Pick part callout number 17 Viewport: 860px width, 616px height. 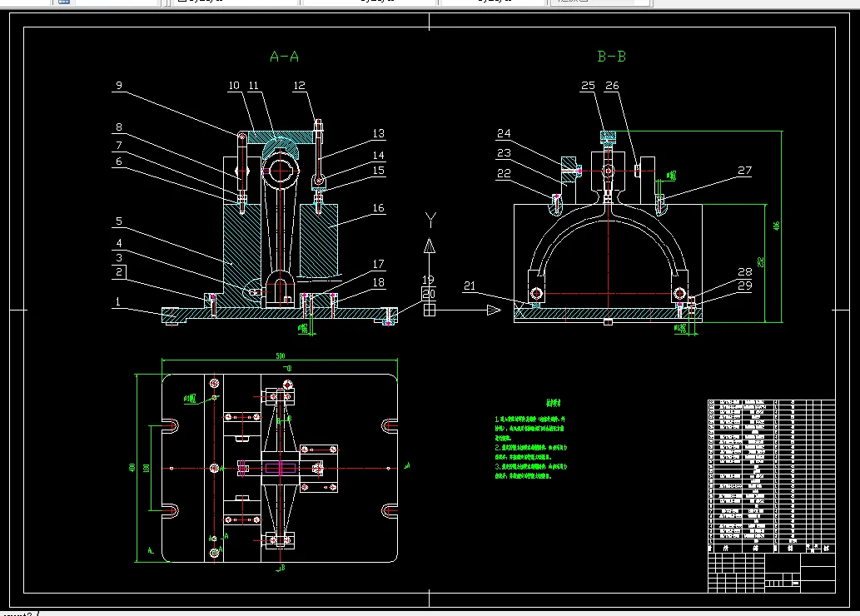[x=379, y=264]
